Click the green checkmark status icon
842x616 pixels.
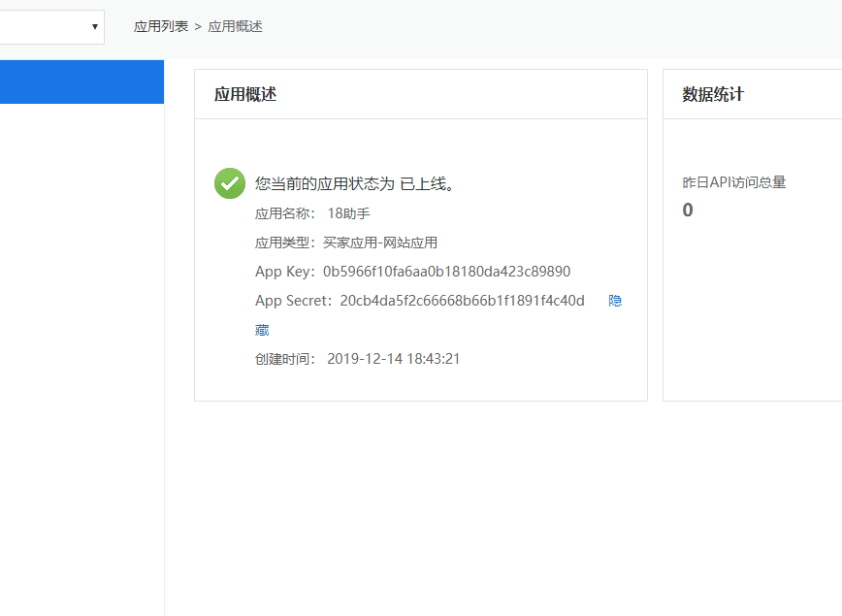pyautogui.click(x=230, y=183)
